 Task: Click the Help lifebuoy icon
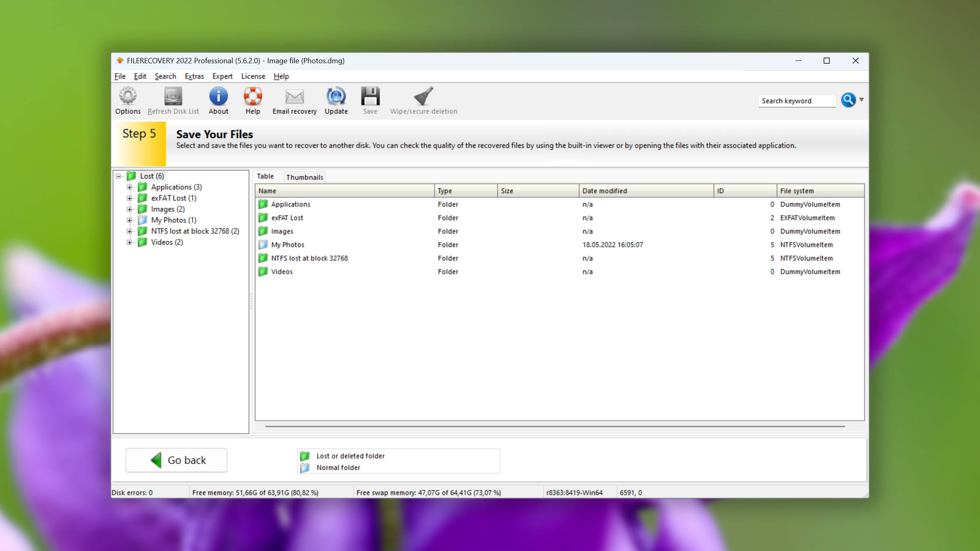tap(253, 96)
